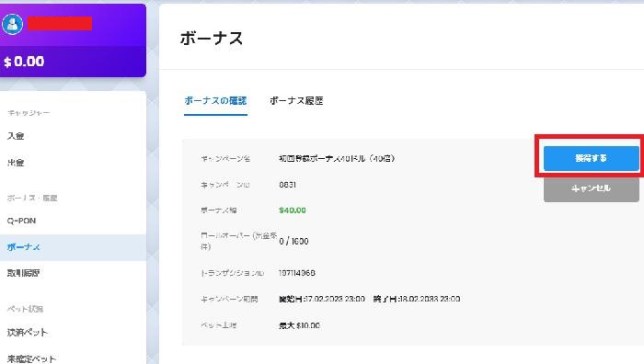Click the campaign end date 18.02.2033
Image resolution: width=644 pixels, height=364 pixels.
coord(417,299)
